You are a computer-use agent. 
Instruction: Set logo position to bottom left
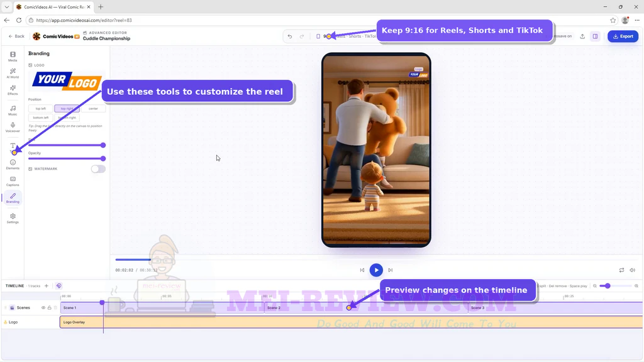coord(41,118)
